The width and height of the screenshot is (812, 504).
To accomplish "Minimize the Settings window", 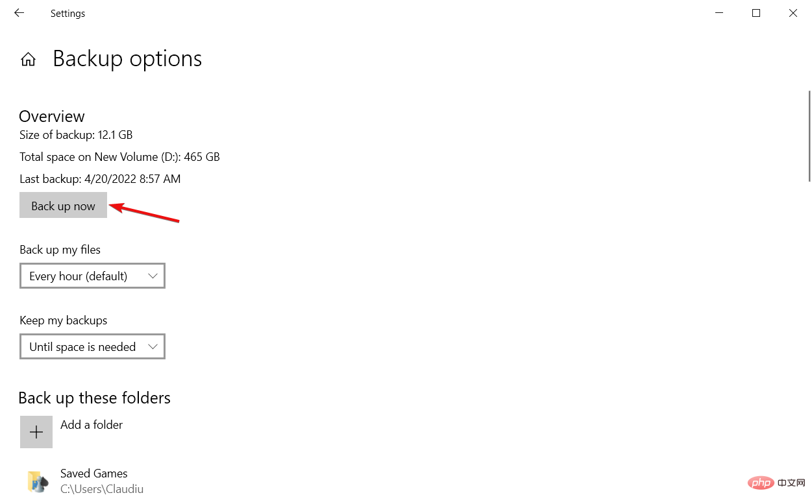I will (719, 13).
